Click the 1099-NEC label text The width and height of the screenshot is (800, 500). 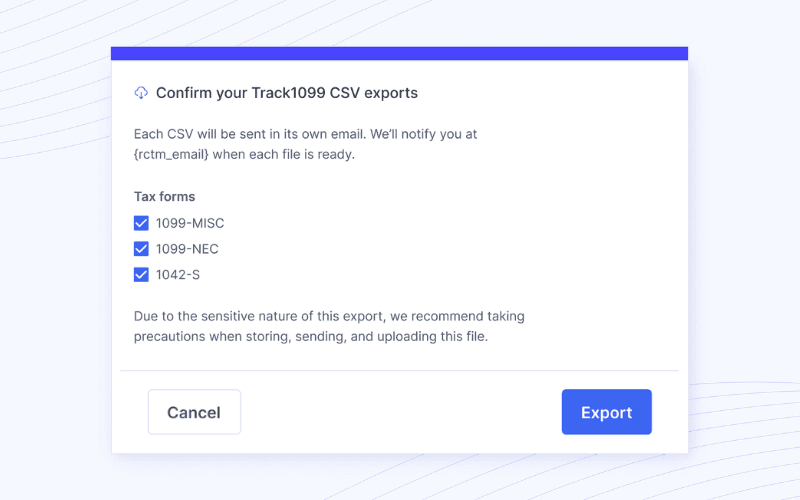(187, 249)
